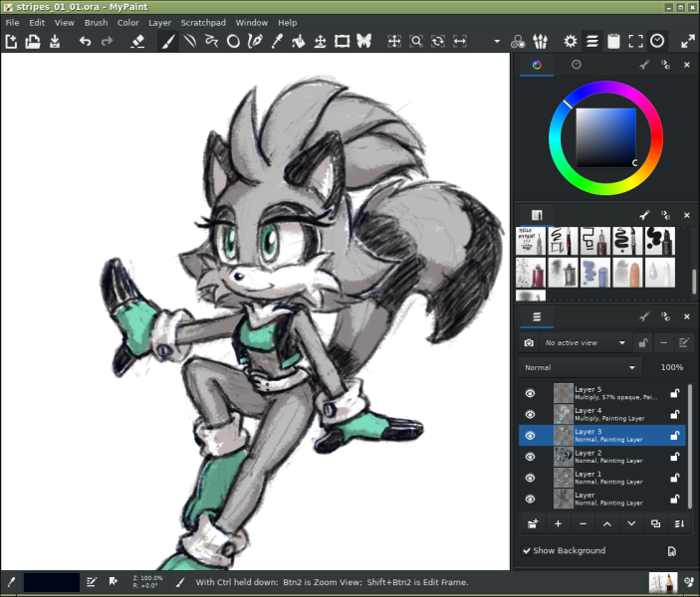Viewport: 700px width, 597px height.
Task: Move layer up with up arrow
Action: (x=607, y=523)
